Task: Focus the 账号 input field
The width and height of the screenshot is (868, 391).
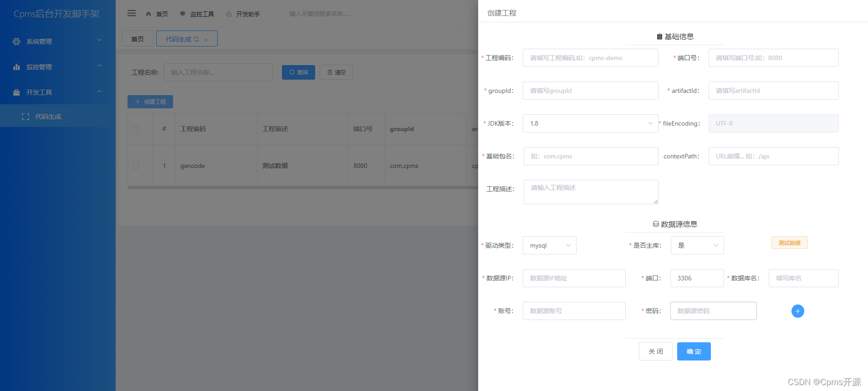Action: point(574,311)
